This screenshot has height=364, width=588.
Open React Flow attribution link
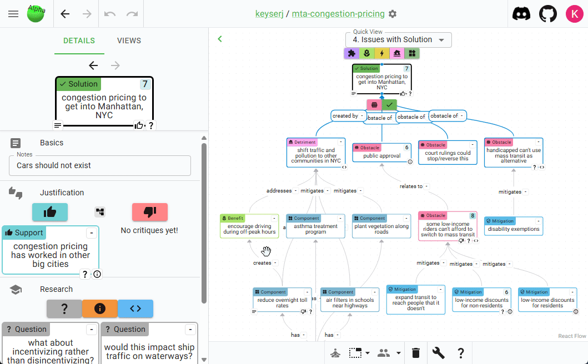click(572, 336)
